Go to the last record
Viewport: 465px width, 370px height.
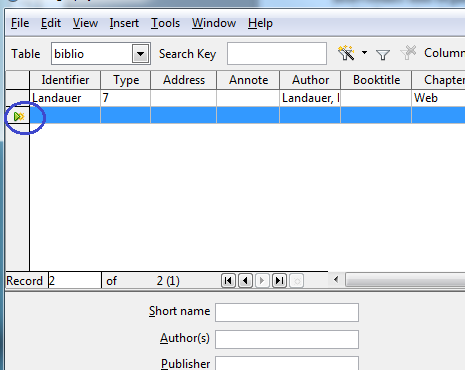[279, 281]
